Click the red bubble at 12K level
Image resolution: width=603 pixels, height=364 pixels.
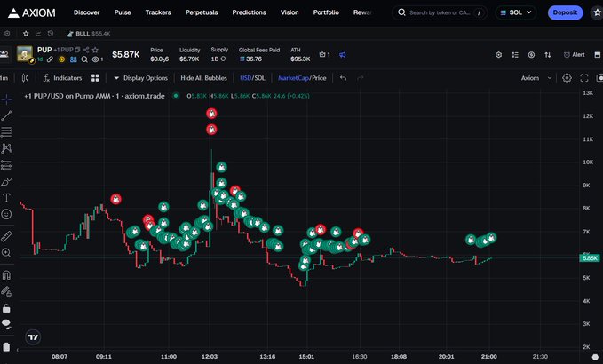[211, 114]
